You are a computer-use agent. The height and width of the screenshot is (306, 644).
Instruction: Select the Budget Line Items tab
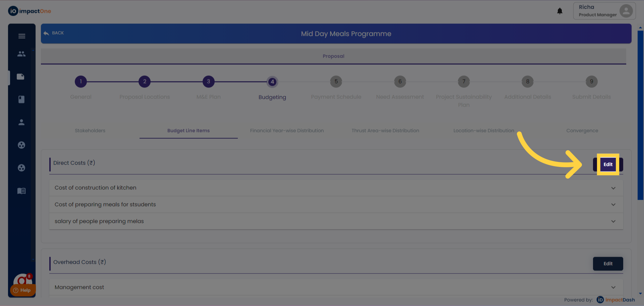click(x=189, y=131)
